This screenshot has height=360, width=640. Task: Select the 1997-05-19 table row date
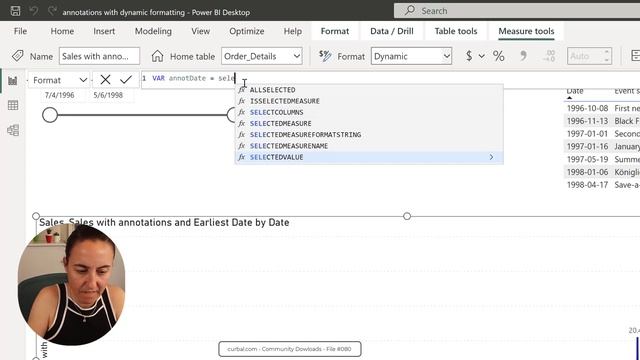587,159
